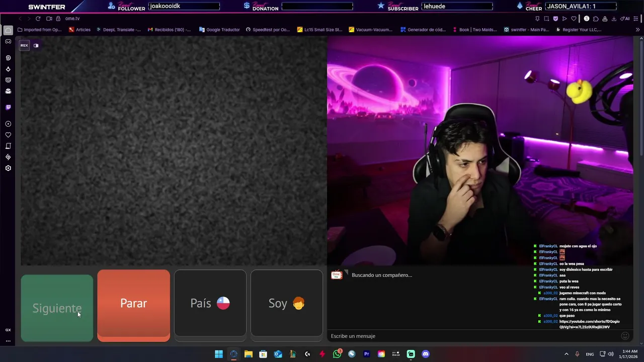
Task: Open the ENG language switcher
Action: tap(590, 354)
